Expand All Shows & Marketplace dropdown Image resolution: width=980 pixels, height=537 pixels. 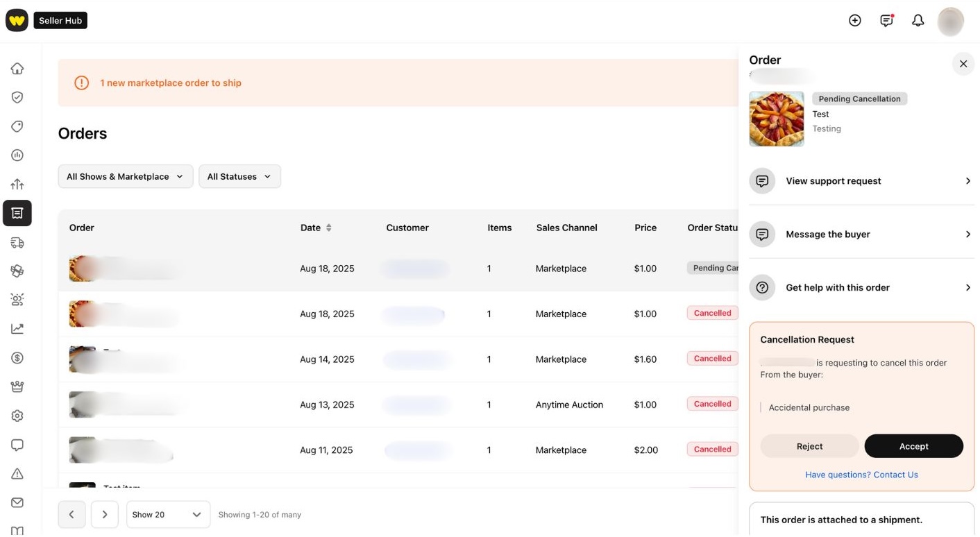(125, 176)
